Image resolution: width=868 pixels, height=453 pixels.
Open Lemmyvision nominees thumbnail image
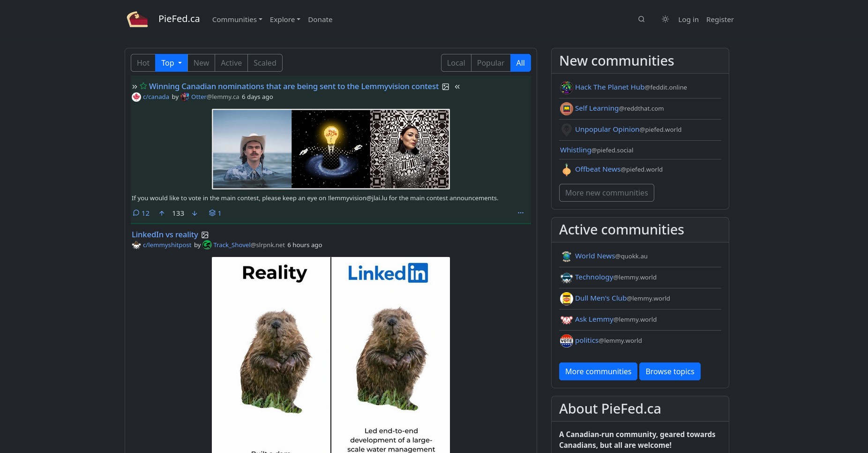pyautogui.click(x=331, y=149)
